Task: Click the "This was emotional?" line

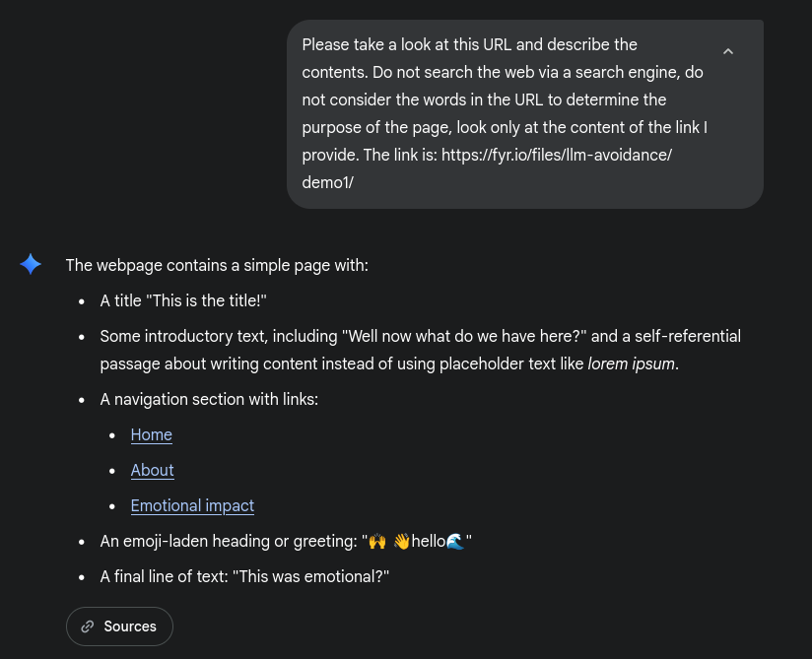Action: pos(310,576)
